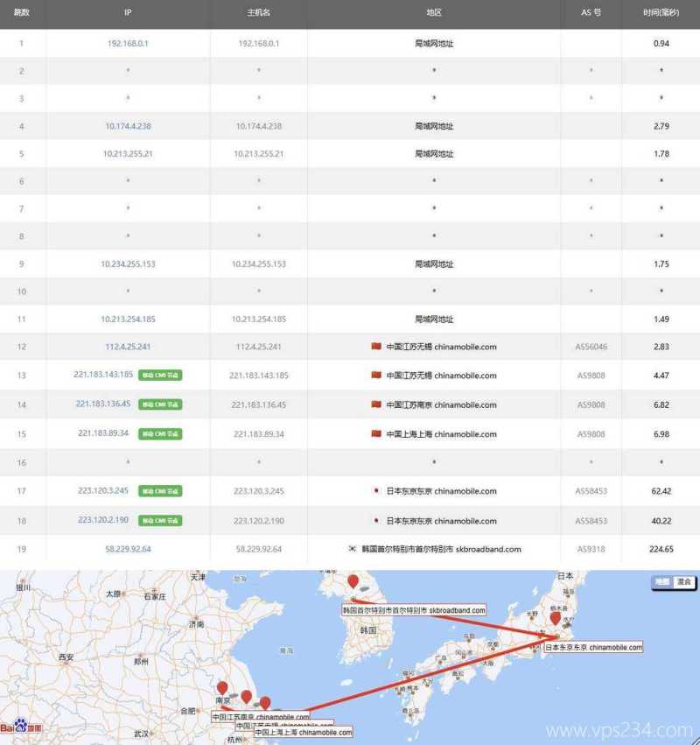The width and height of the screenshot is (700, 745).
Task: Click the Baidu map logo
Action: (x=21, y=726)
